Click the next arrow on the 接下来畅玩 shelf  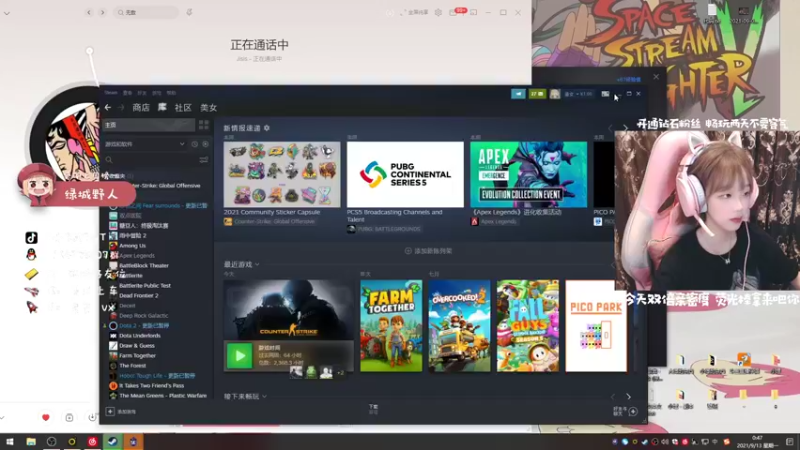point(628,396)
